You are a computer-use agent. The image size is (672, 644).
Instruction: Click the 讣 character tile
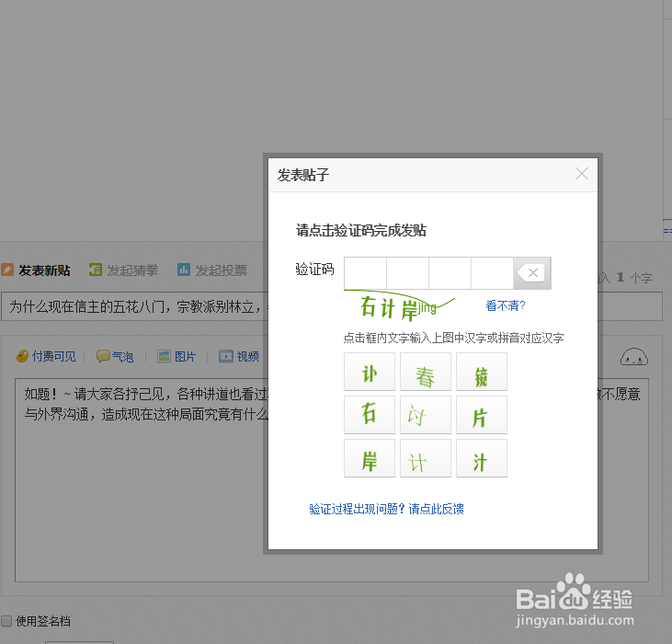coord(370,372)
